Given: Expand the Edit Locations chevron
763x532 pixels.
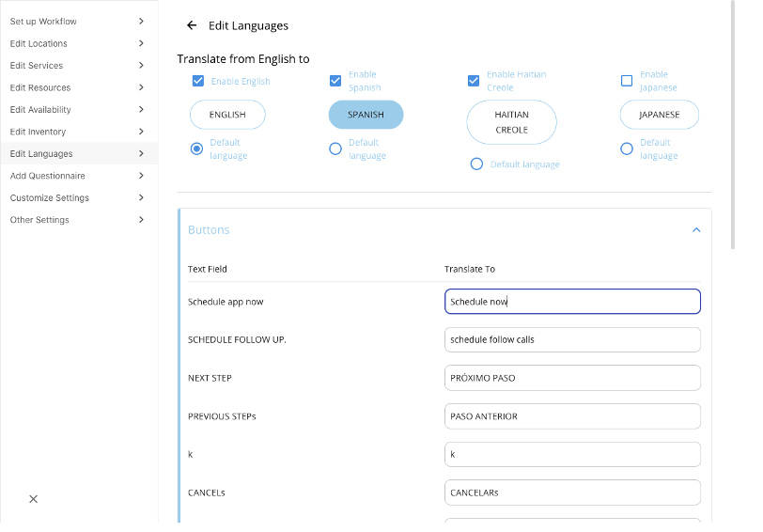Looking at the screenshot, I should click(141, 43).
